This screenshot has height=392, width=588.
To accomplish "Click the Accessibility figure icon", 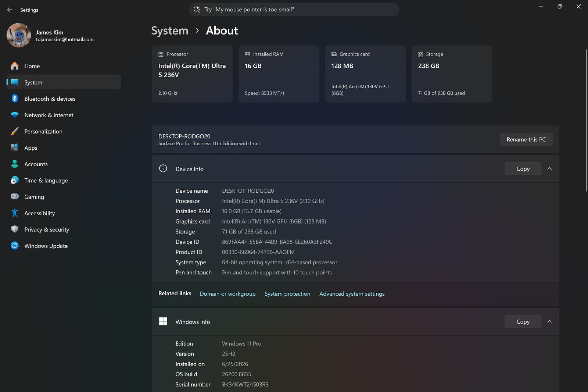I will tap(15, 213).
